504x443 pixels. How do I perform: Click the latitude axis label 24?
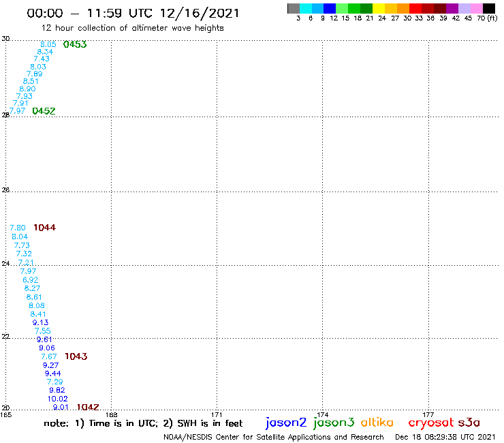point(5,264)
